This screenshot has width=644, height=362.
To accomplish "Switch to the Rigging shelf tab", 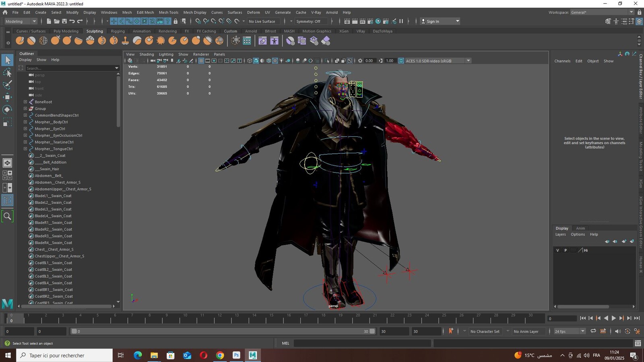I will [x=118, y=31].
